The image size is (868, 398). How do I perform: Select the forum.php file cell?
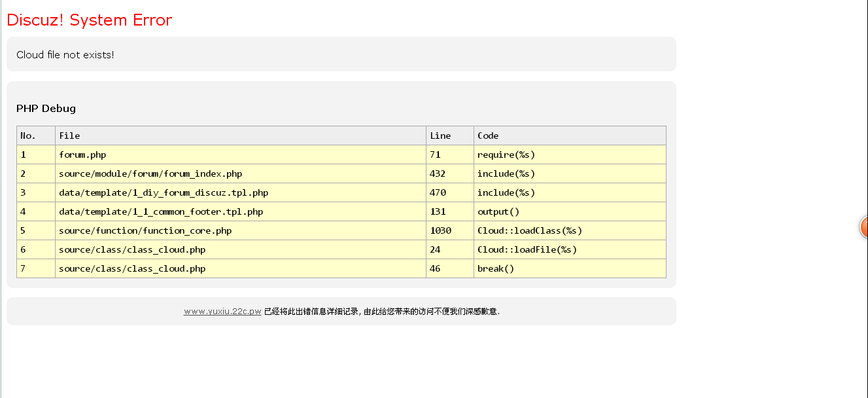(x=241, y=154)
